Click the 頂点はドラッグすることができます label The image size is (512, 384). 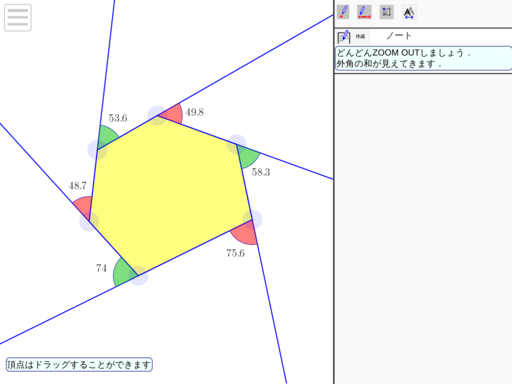coord(79,364)
